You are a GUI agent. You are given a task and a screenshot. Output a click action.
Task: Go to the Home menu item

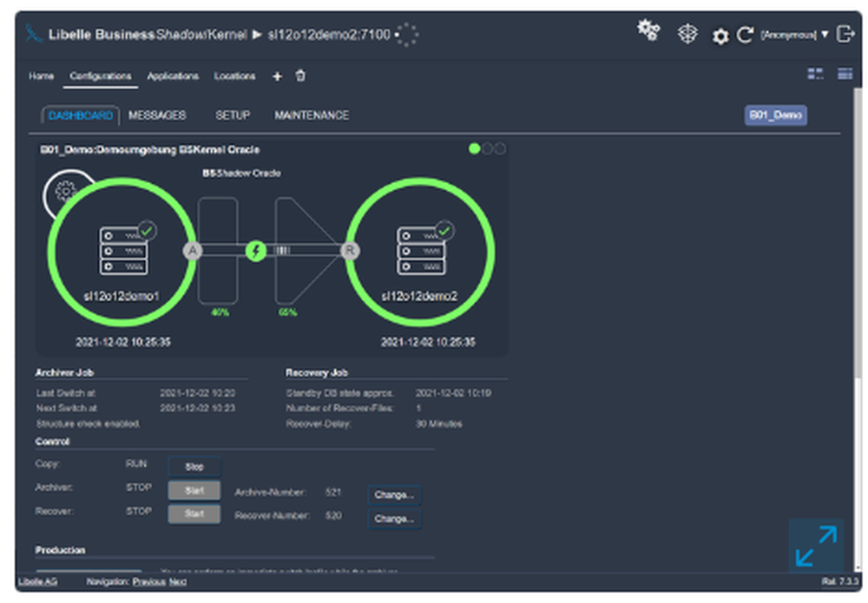42,75
